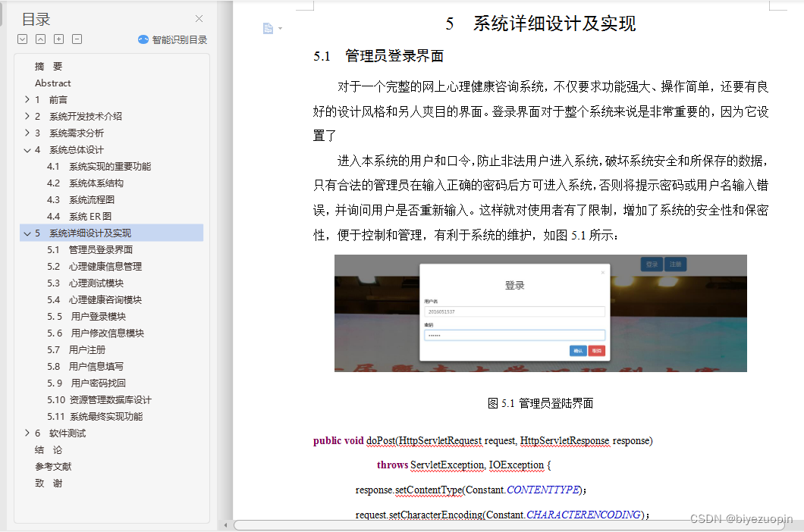804x532 pixels.
Task: Open the document page icon dropdown
Action: pos(280,29)
